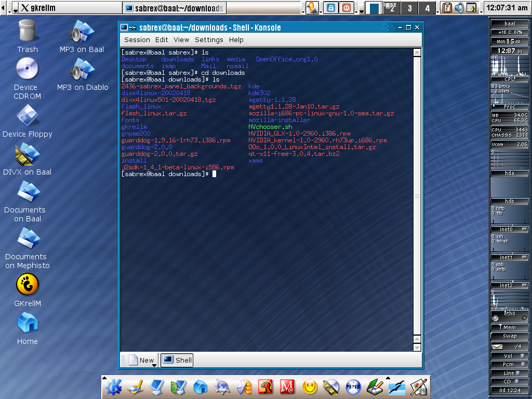532x399 pixels.
Task: Open the Settings menu in Konsole
Action: (209, 39)
